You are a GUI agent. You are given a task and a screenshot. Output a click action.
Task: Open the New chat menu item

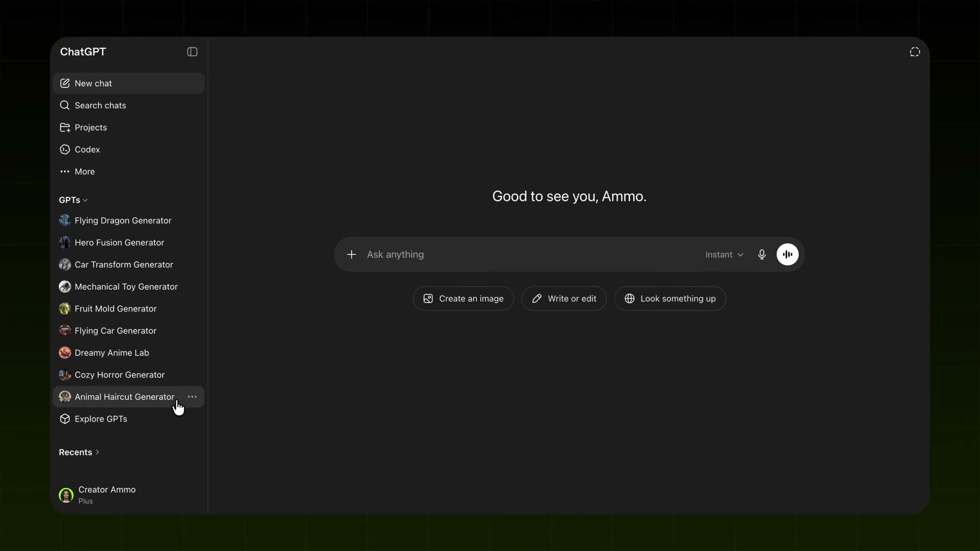(x=129, y=83)
